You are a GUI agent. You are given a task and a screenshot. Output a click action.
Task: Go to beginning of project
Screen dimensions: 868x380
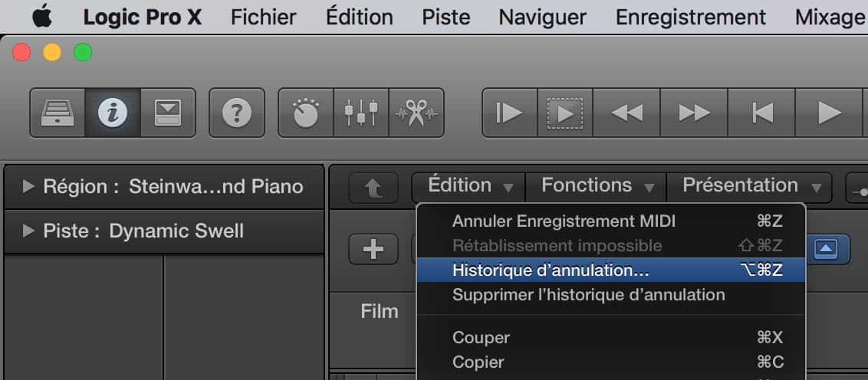coord(761,113)
